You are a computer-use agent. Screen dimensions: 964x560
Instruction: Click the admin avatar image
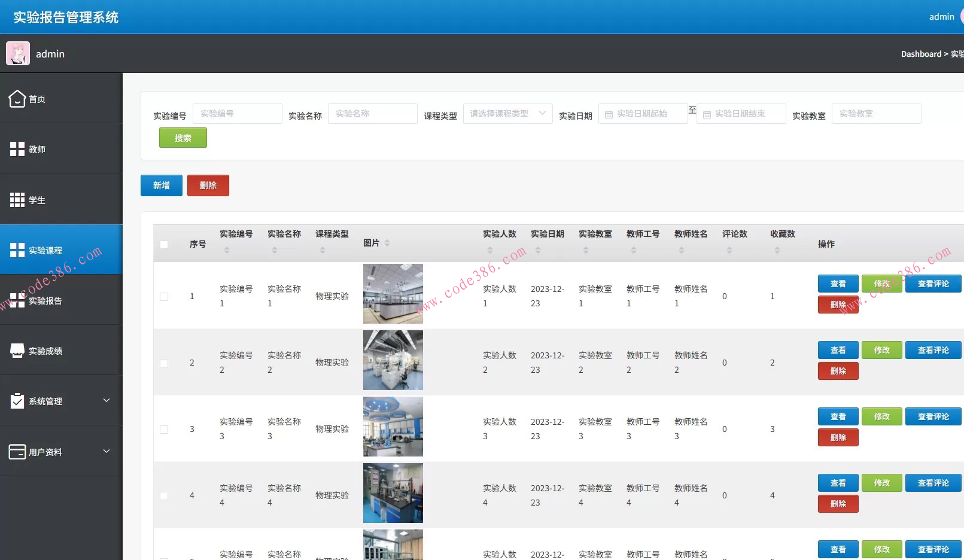[18, 54]
